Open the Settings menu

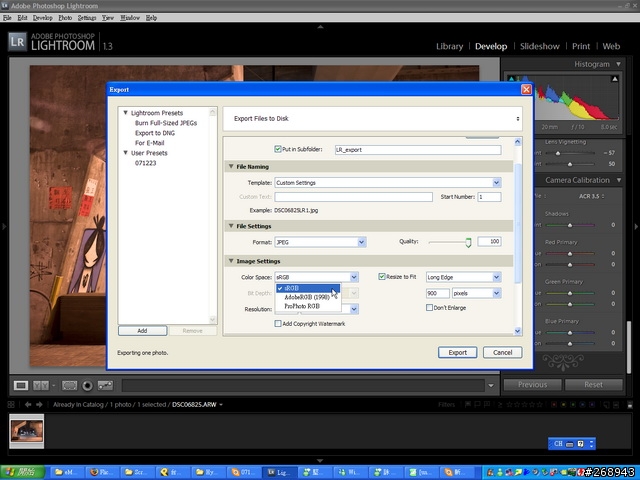point(87,18)
